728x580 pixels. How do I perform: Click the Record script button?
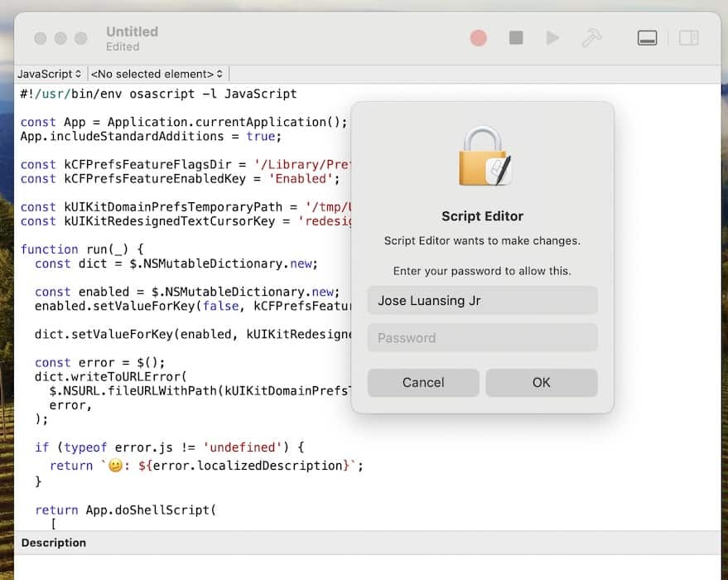pos(479,38)
